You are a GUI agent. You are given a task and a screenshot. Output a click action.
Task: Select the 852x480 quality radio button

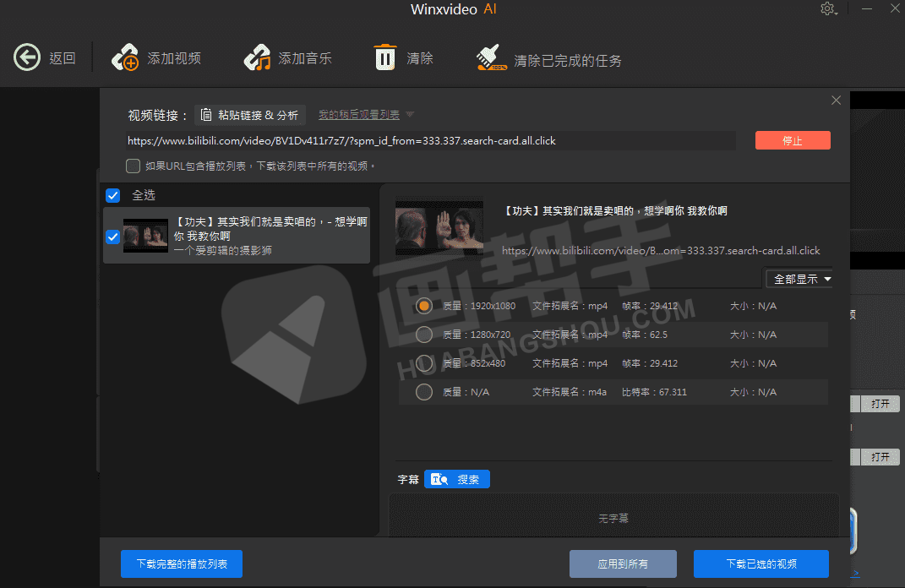tap(424, 363)
